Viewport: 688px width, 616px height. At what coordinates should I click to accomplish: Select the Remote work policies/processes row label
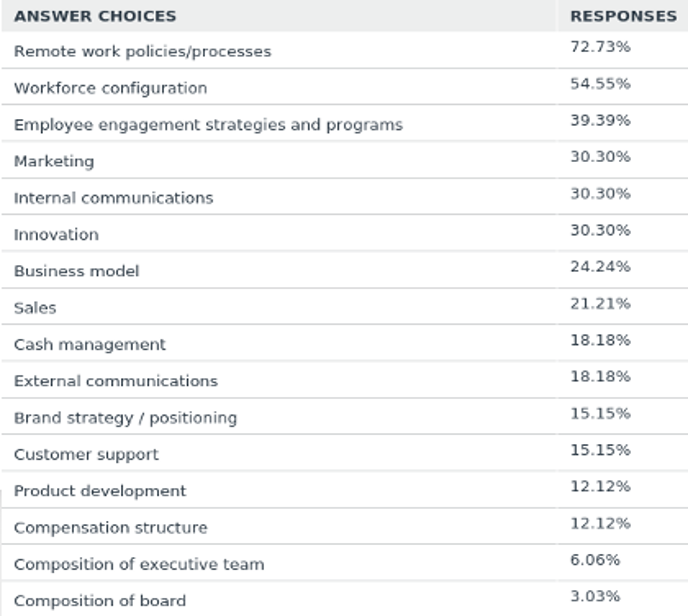tap(142, 51)
